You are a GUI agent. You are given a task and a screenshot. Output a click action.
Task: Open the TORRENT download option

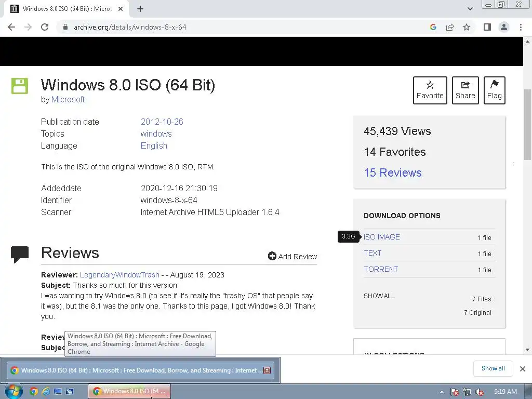tap(381, 270)
